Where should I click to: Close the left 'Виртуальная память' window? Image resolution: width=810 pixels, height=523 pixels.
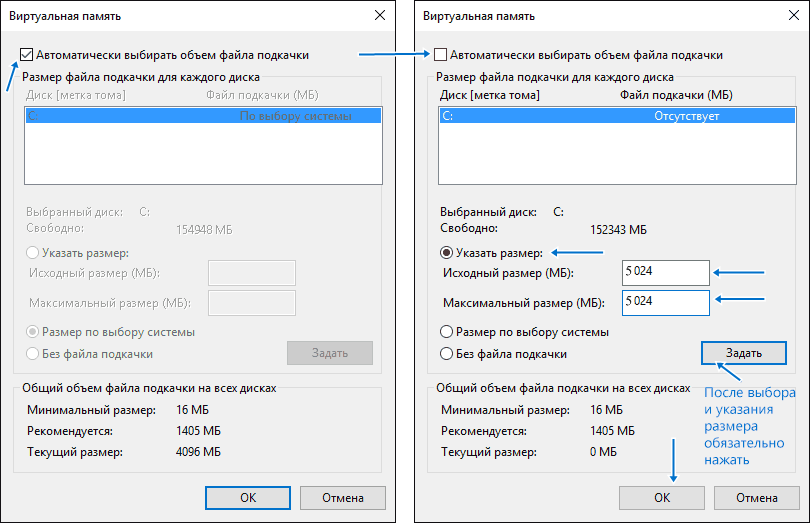coord(380,16)
